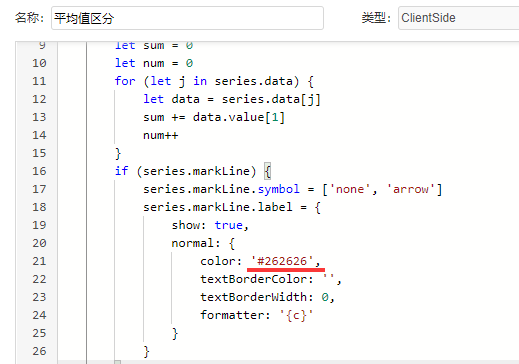The image size is (519, 364).
Task: Click line number 11 in the gutter
Action: tap(39, 81)
